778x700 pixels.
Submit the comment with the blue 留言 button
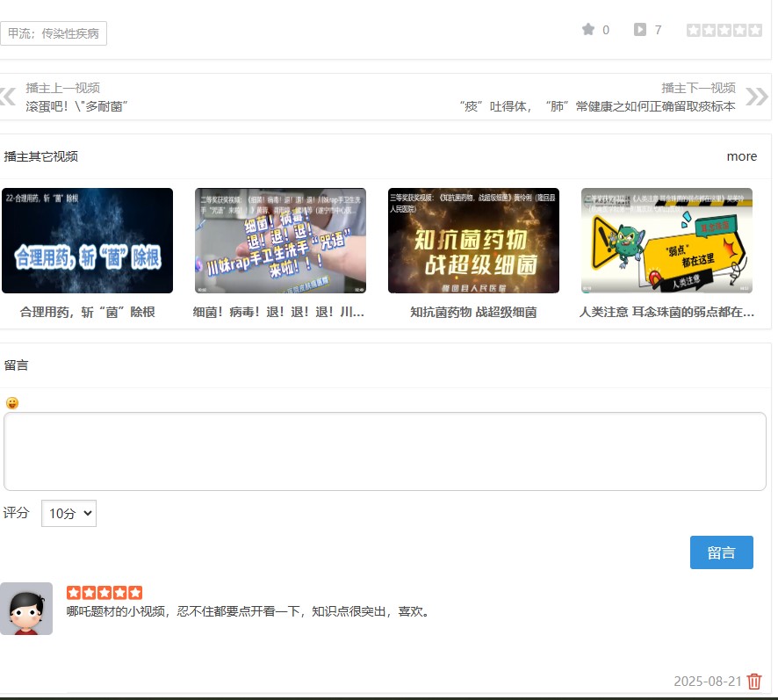point(723,552)
